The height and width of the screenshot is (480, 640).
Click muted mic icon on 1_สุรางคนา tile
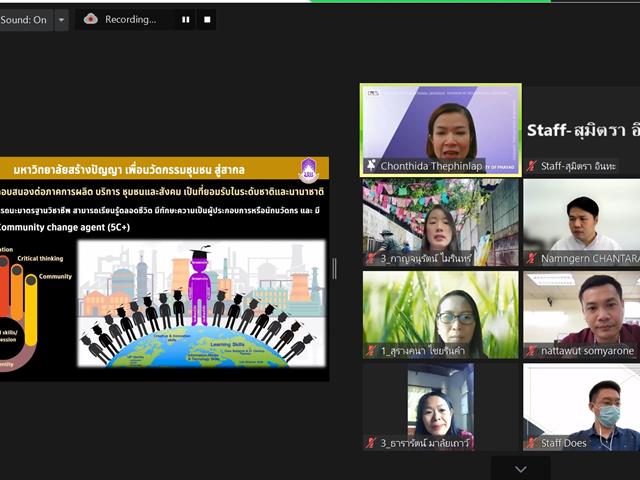tap(371, 351)
